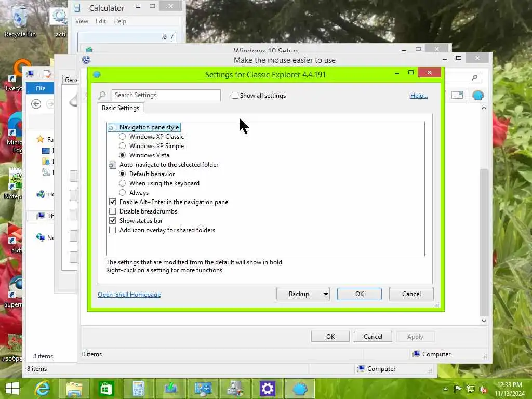The width and height of the screenshot is (532, 399).
Task: Click the scroll up arrow in mouse window
Action: (484, 108)
